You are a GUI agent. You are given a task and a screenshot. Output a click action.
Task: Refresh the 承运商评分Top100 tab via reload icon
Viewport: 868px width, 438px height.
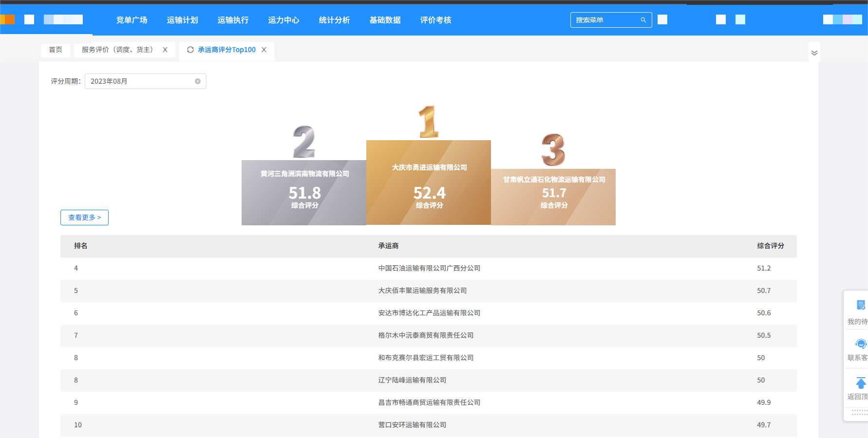click(190, 50)
